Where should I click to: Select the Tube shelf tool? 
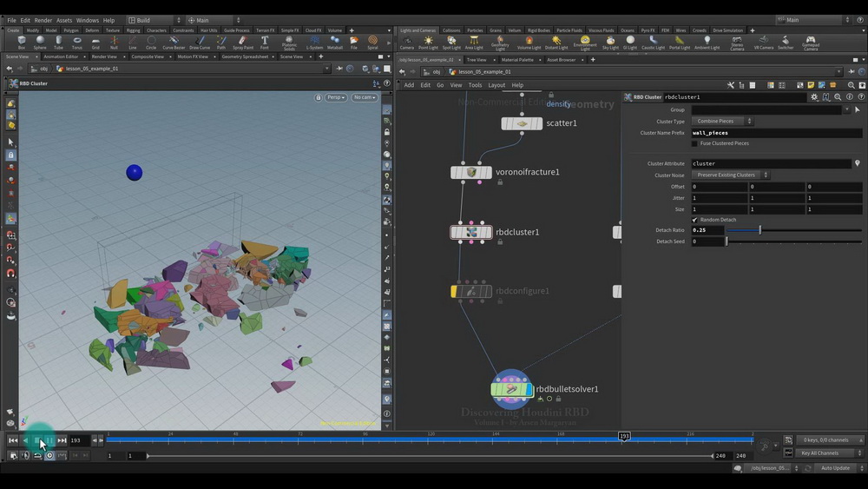pyautogui.click(x=59, y=43)
